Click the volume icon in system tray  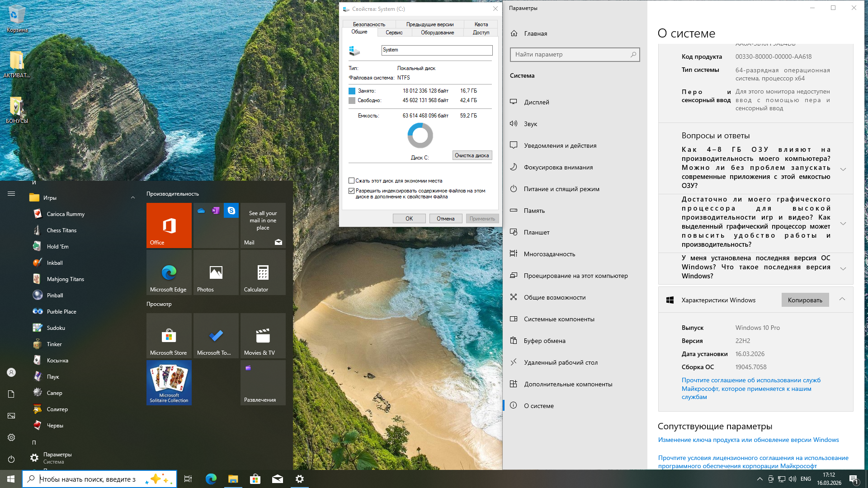(x=793, y=479)
